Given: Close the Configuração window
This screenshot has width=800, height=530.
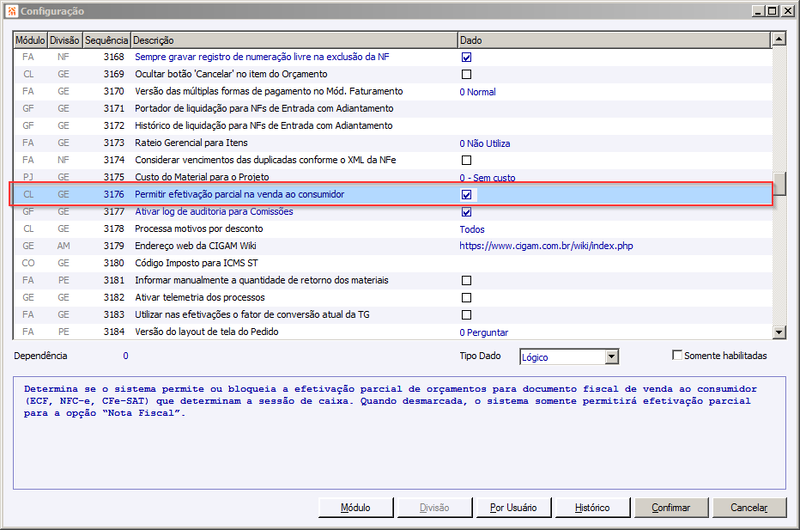Looking at the screenshot, I should [787, 11].
